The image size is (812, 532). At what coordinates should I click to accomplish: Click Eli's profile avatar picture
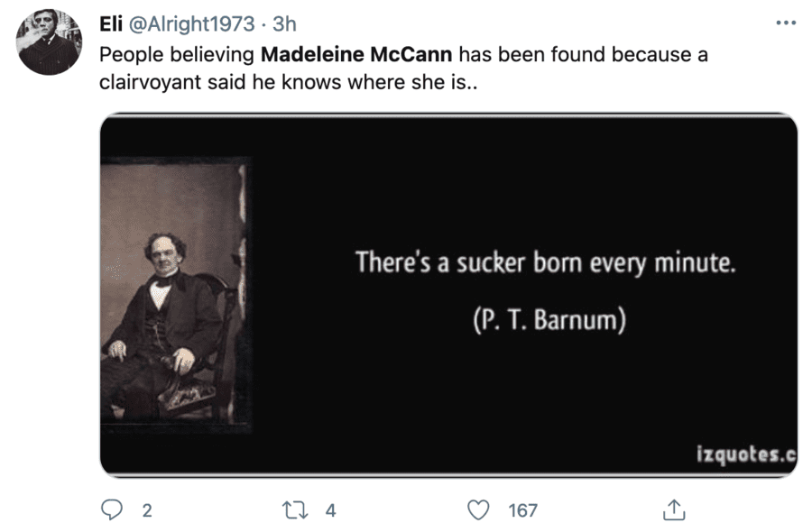[49, 42]
